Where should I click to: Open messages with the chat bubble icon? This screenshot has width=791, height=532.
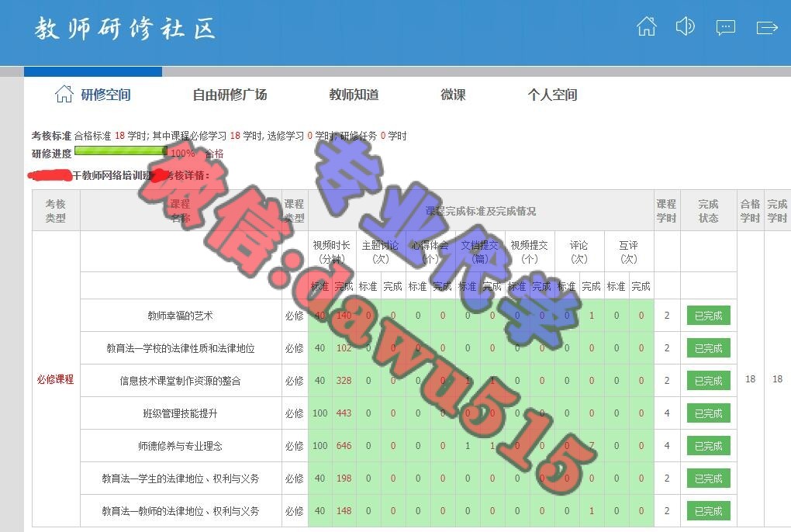725,27
